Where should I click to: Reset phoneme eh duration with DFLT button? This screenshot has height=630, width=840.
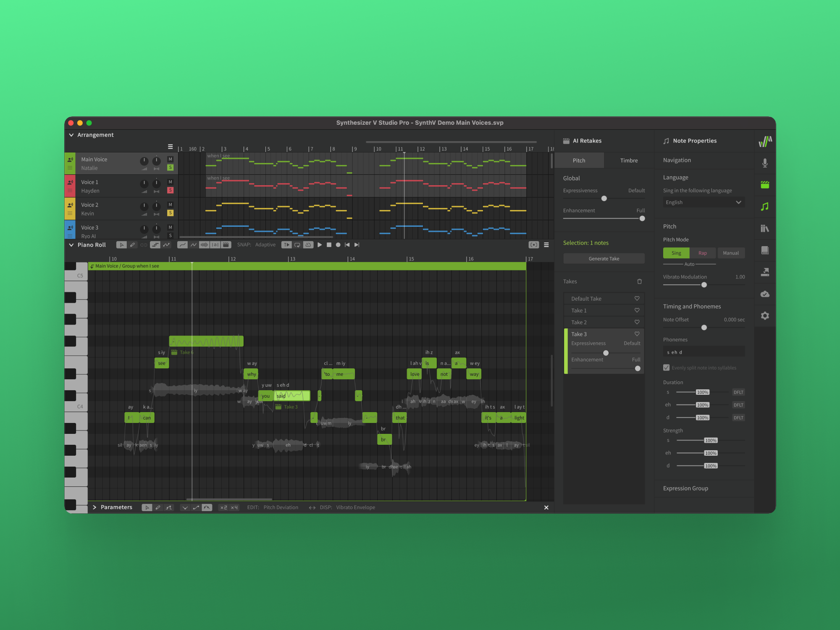(x=738, y=405)
